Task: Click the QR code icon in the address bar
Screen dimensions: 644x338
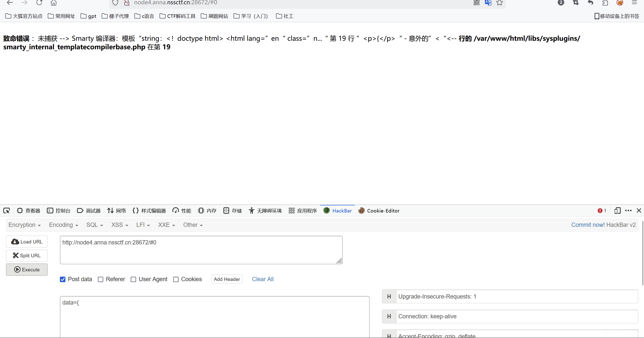Action: pyautogui.click(x=476, y=3)
